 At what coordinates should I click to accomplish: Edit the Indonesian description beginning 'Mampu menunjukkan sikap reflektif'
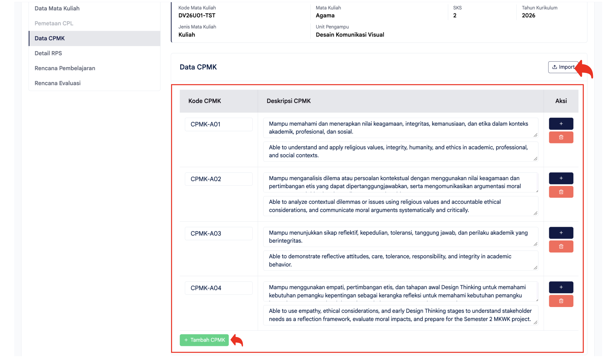coord(401,237)
